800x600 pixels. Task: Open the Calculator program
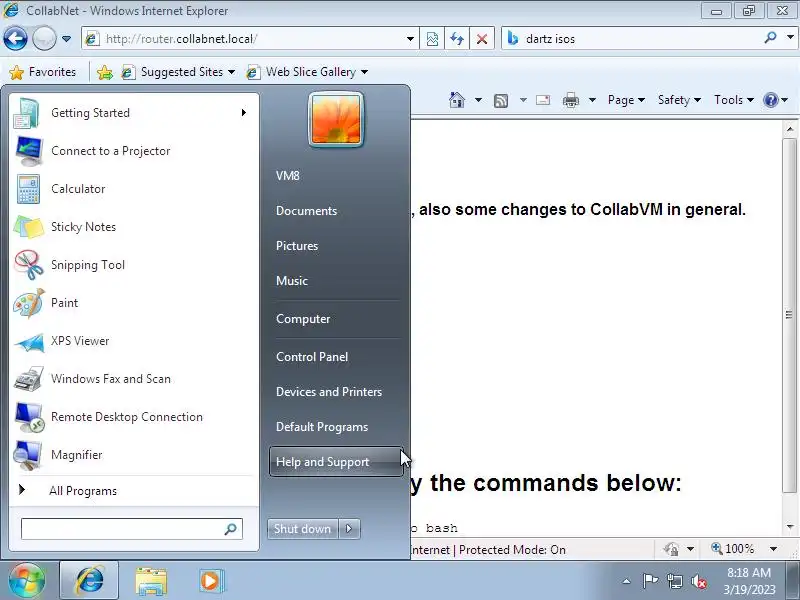coord(133,189)
